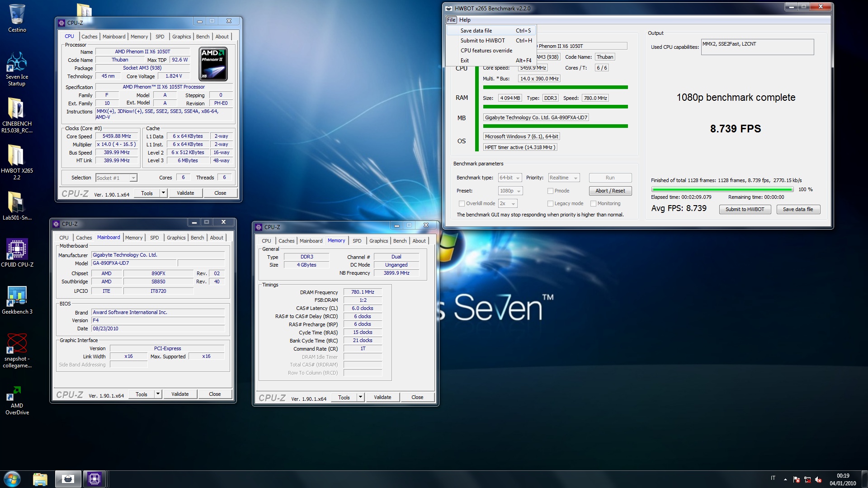Open the snapshot-collegame desktop shortcut

(x=17, y=351)
